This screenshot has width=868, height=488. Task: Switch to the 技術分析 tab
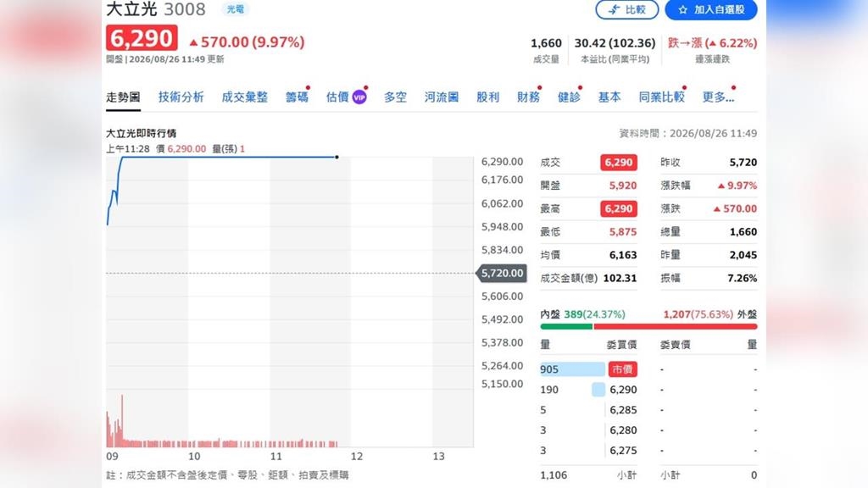coord(181,97)
